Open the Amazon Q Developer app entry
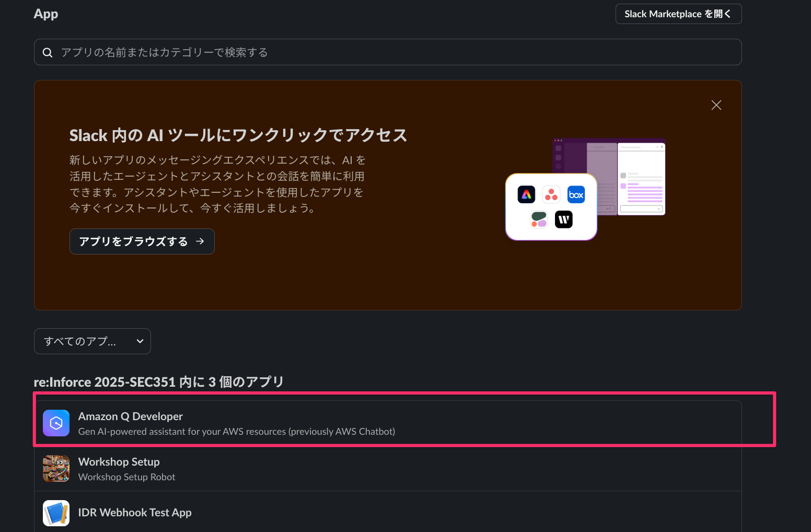 point(388,423)
